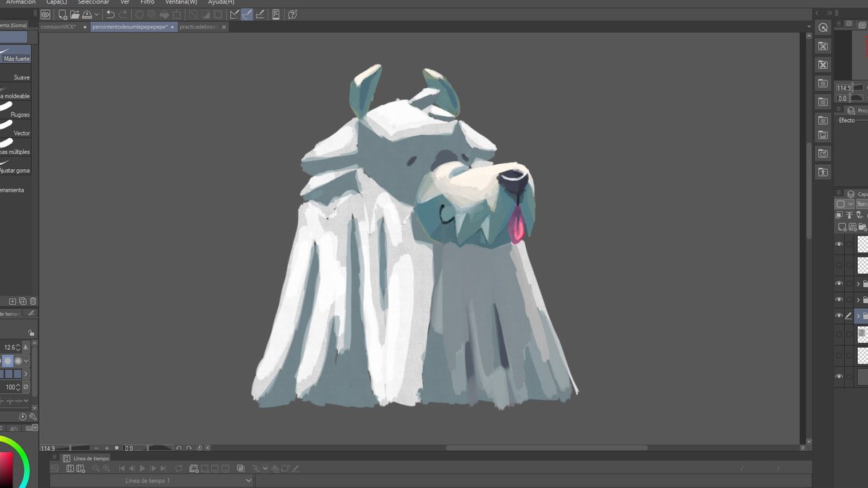Toggle snap to grid icon
Screen dimensions: 868x488
point(260,14)
